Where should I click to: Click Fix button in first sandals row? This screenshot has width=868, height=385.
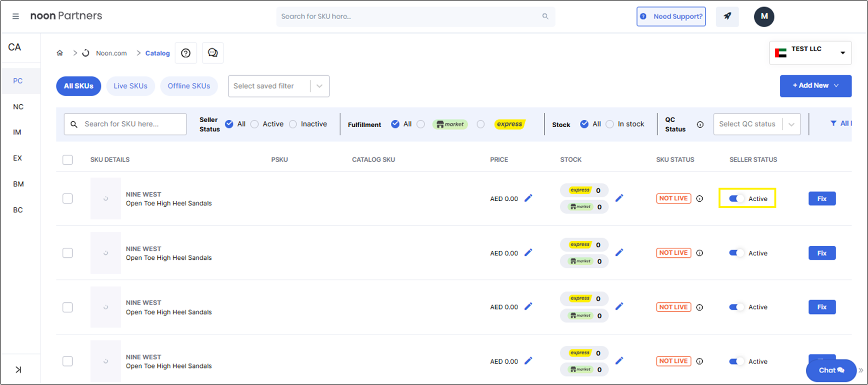click(822, 199)
